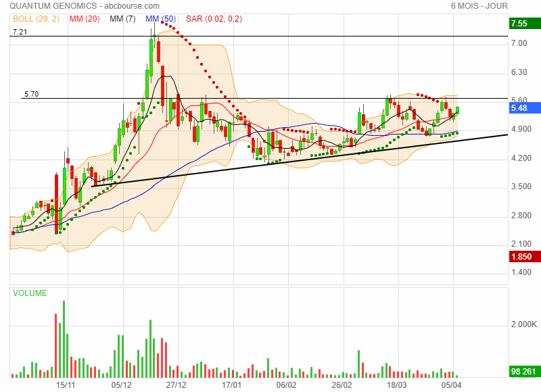Click the last green candlestick at 5.48
The width and height of the screenshot is (541, 392).
pos(458,110)
